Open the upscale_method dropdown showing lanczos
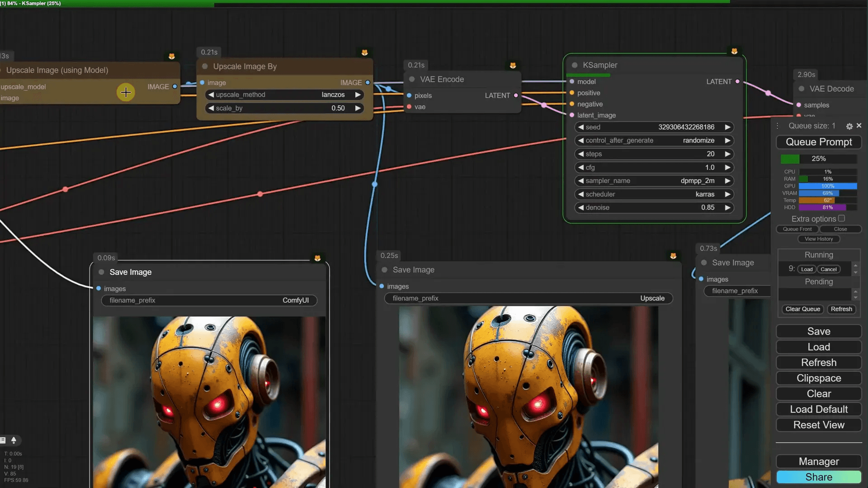 pos(285,95)
